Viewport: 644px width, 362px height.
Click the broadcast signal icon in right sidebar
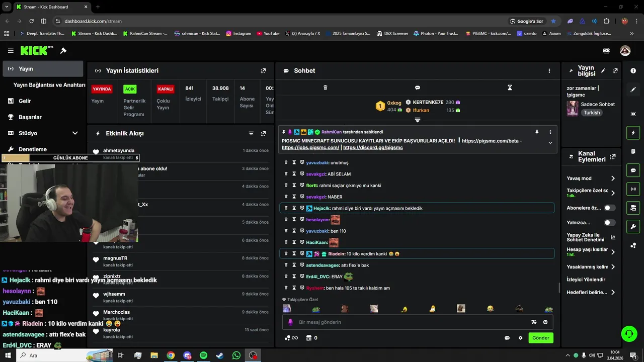click(633, 189)
